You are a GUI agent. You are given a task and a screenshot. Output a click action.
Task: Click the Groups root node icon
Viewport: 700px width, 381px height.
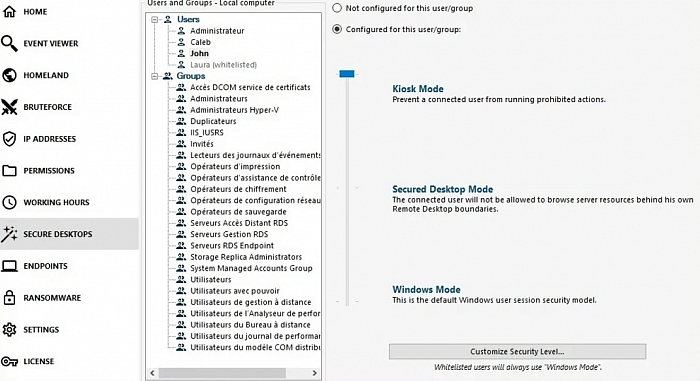[167, 76]
